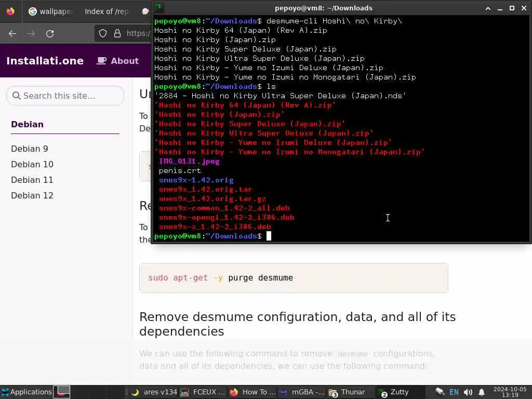Click the tracking protection shield icon
This screenshot has height=399, width=532.
pos(103,33)
